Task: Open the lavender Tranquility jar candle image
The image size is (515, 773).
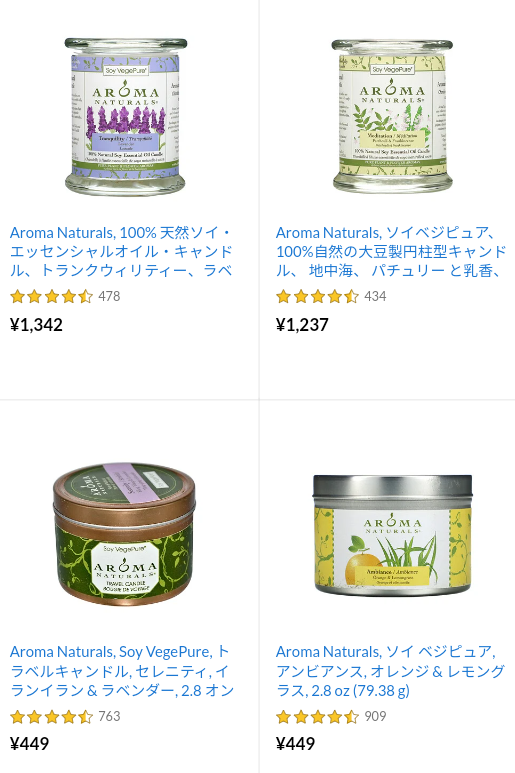Action: point(126,117)
